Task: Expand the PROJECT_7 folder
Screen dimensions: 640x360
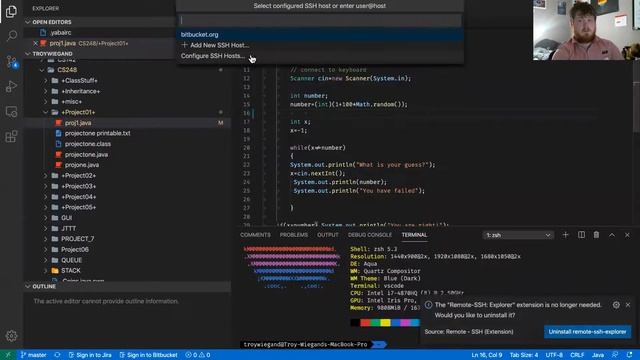Action: [x=46, y=239]
